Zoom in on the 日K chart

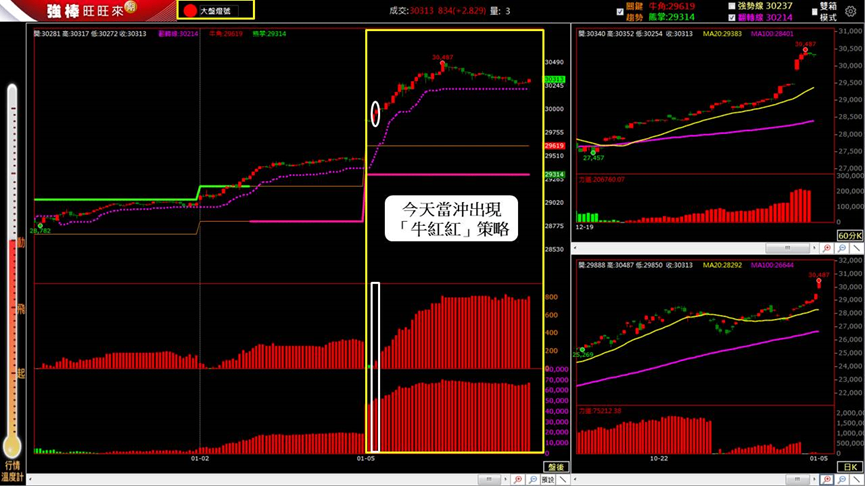(x=827, y=479)
